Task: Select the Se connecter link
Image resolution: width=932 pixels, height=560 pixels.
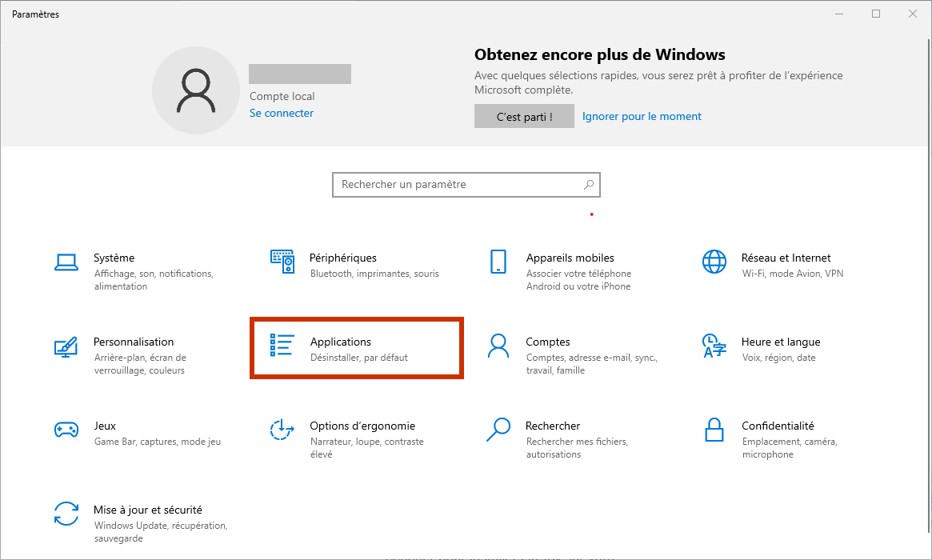Action: click(281, 113)
